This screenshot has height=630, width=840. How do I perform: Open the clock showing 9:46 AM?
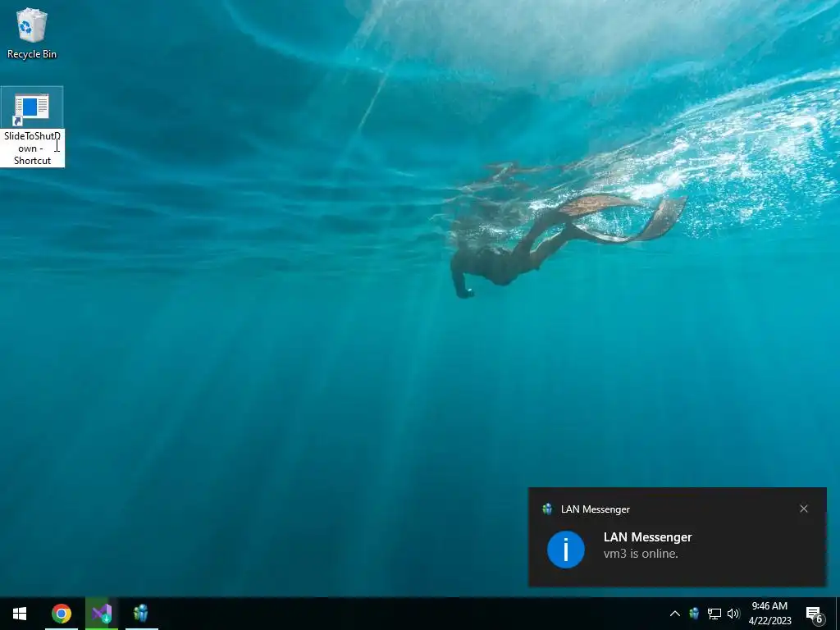tap(769, 614)
